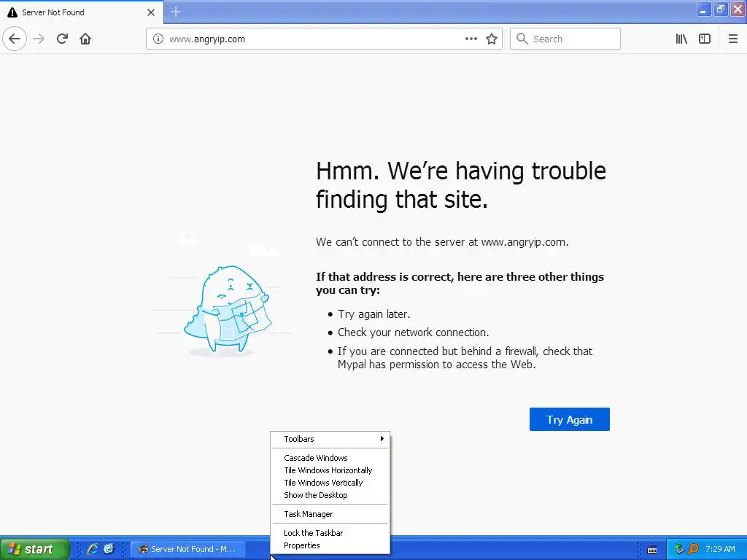The width and height of the screenshot is (747, 560).
Task: Toggle the sidebar view icon
Action: click(x=705, y=39)
